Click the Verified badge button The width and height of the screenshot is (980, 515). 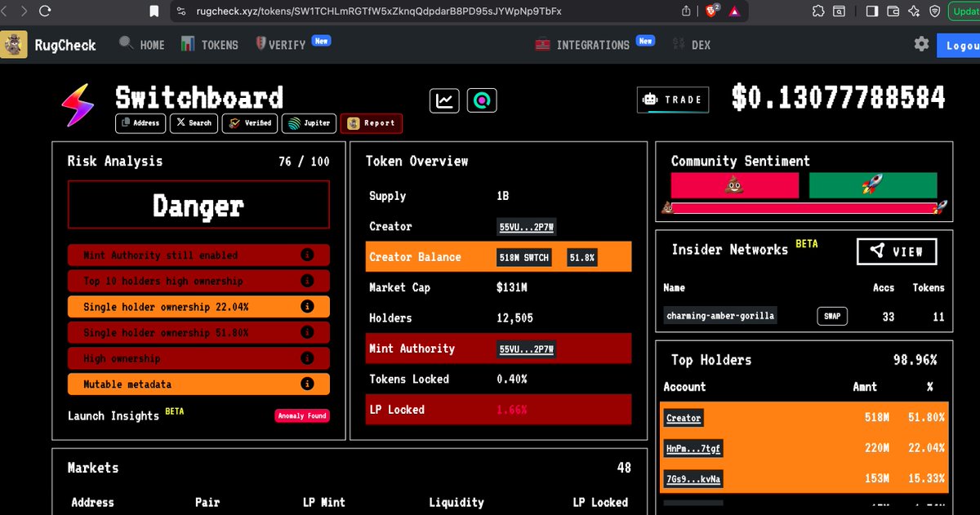point(250,123)
